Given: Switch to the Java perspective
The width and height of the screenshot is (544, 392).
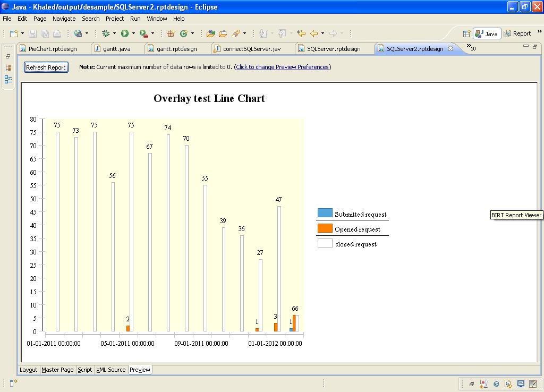Looking at the screenshot, I should click(x=487, y=33).
